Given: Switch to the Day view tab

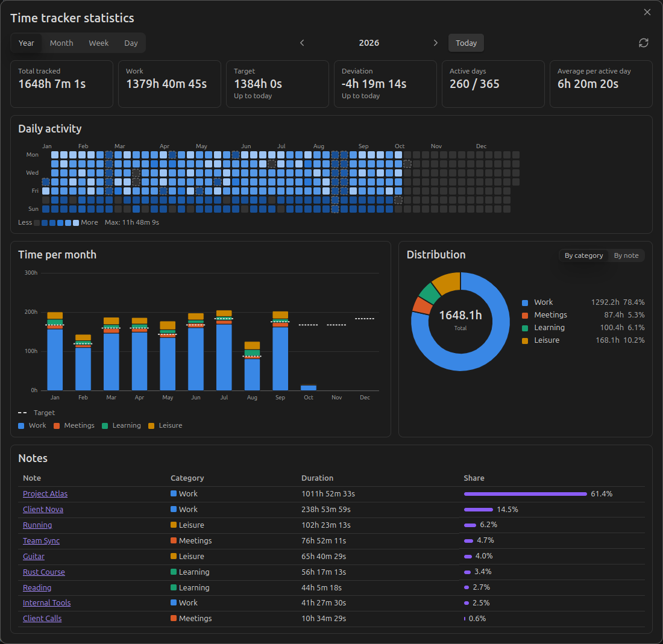Looking at the screenshot, I should [x=131, y=43].
